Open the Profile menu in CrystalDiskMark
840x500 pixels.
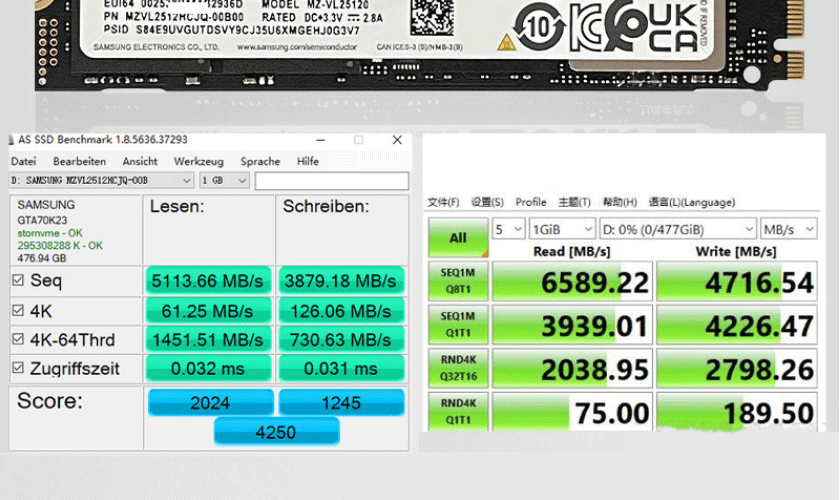531,202
